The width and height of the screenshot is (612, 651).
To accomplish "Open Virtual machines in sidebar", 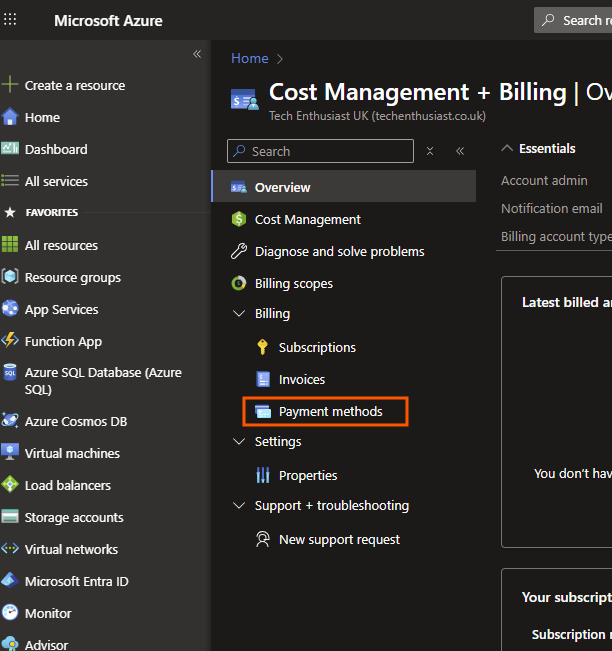I will (x=72, y=453).
